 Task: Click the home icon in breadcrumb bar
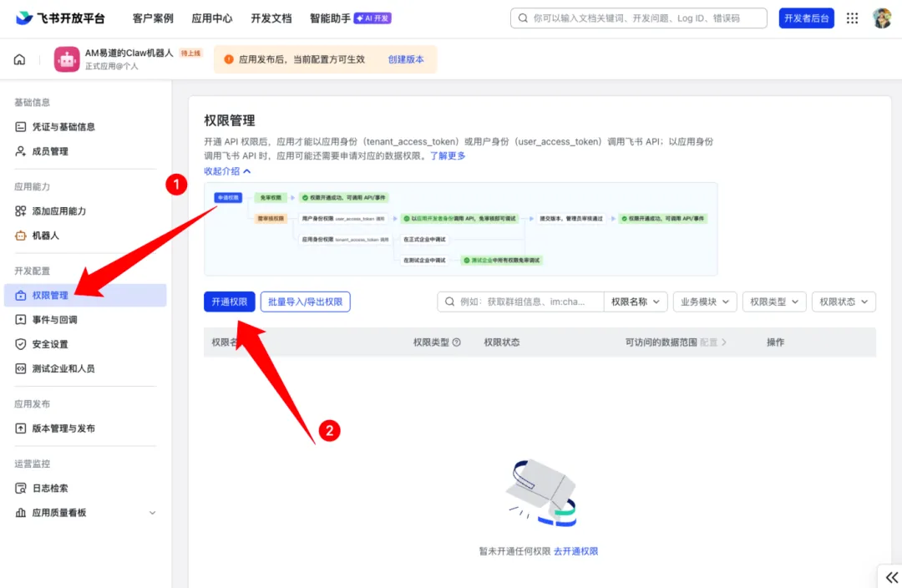pyautogui.click(x=19, y=59)
